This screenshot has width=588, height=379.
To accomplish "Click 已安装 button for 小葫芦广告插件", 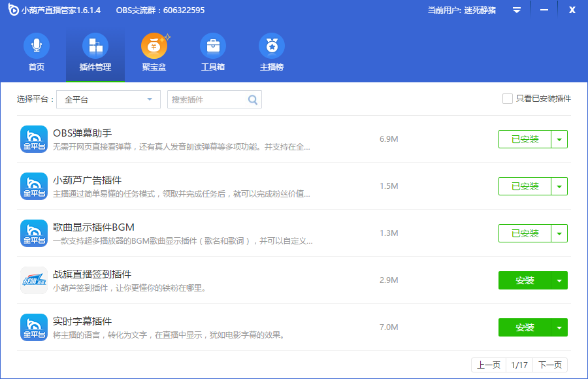I will pyautogui.click(x=525, y=186).
